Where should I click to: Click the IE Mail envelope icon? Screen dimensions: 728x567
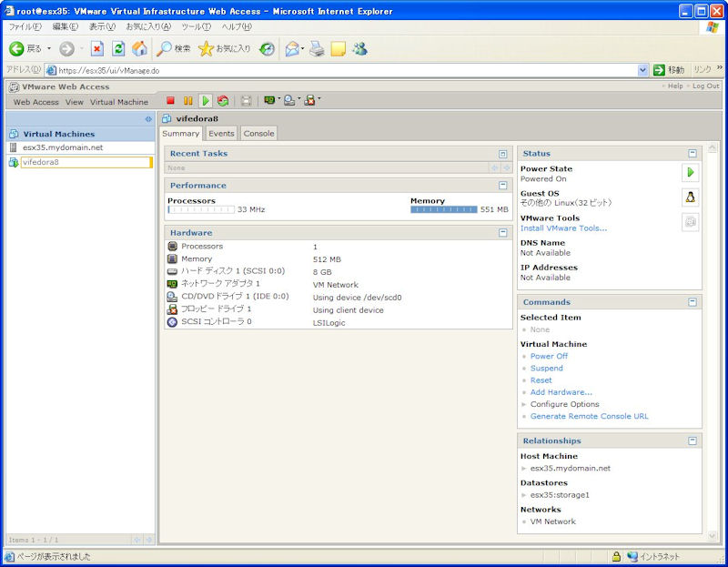(x=292, y=49)
